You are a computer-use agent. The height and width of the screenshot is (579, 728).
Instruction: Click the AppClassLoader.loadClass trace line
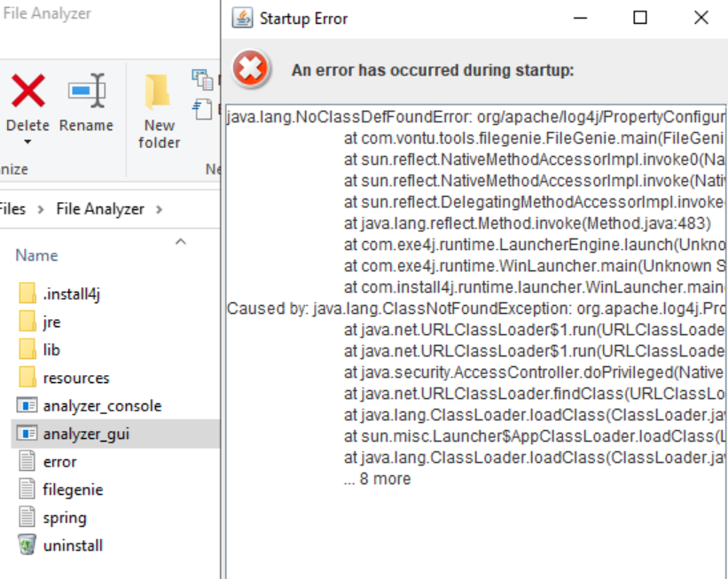[535, 436]
